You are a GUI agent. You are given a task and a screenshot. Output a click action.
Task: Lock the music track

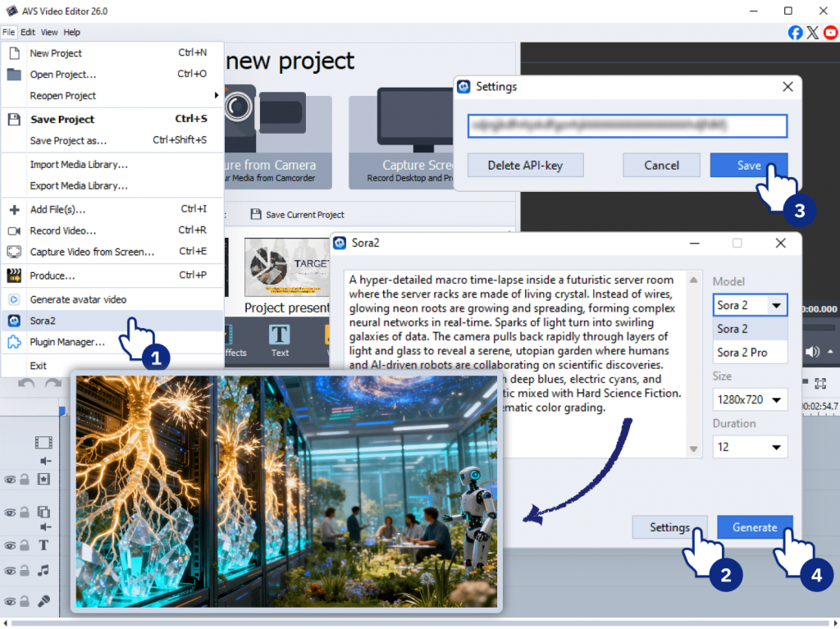click(25, 571)
